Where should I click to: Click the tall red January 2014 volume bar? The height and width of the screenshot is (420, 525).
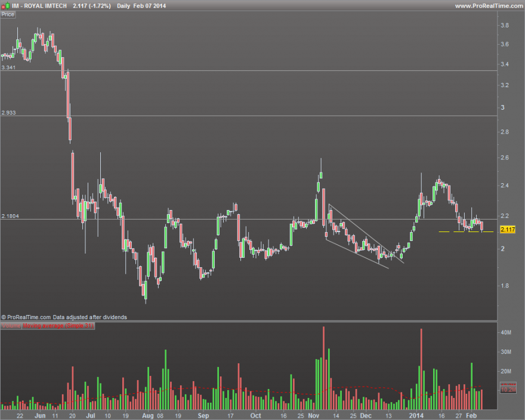pyautogui.click(x=421, y=369)
